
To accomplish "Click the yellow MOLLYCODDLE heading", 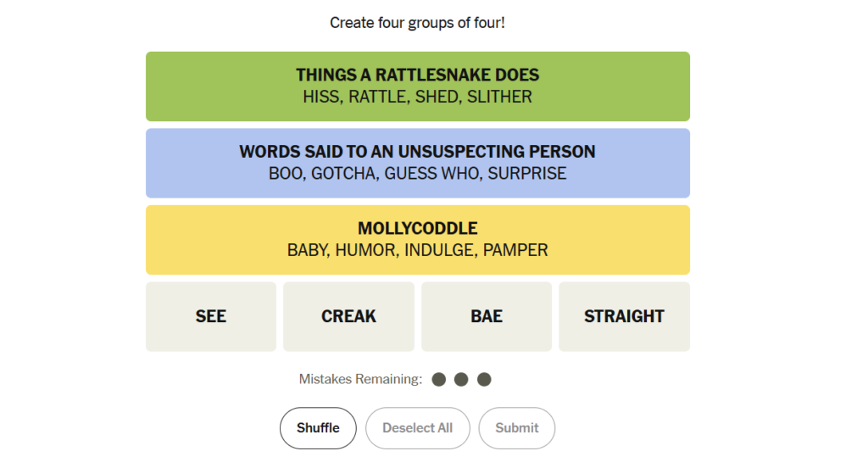I will pos(417,229).
